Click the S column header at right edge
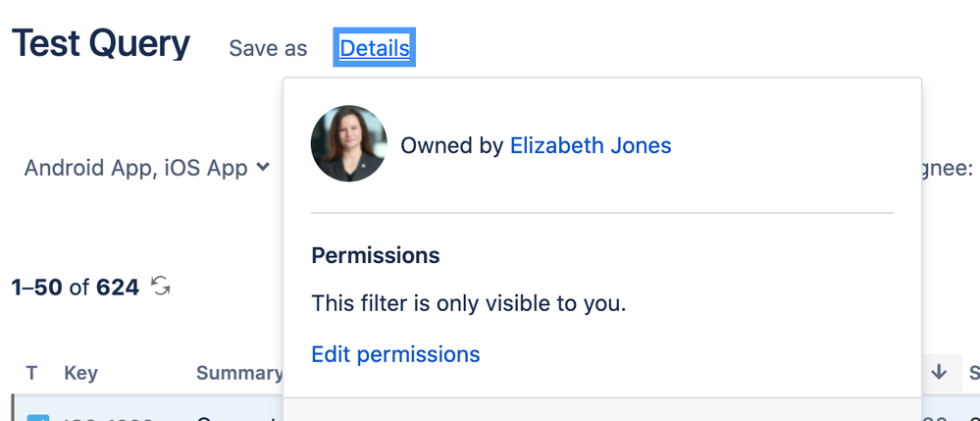This screenshot has width=980, height=421. pyautogui.click(x=974, y=373)
